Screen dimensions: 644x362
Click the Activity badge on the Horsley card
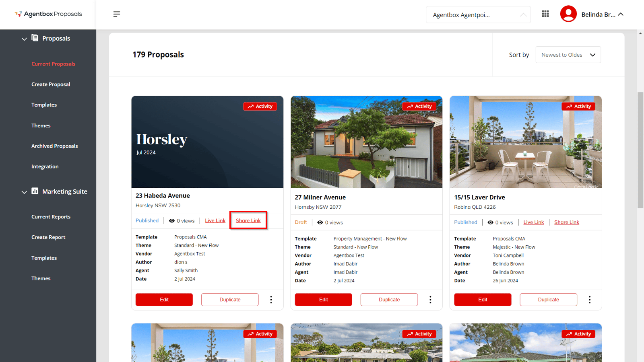(x=260, y=106)
